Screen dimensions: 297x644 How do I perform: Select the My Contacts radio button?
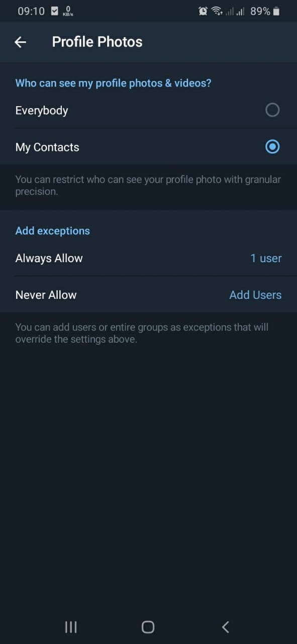pyautogui.click(x=272, y=147)
